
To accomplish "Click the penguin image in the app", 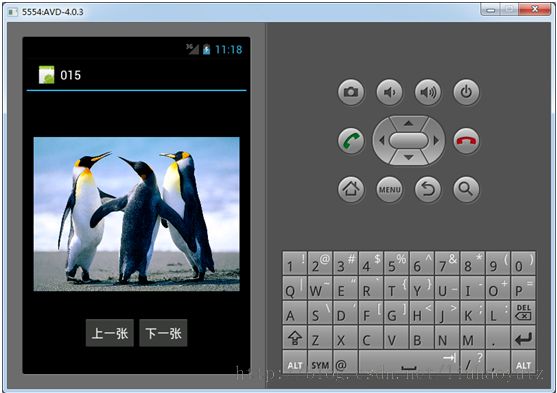I will (137, 214).
